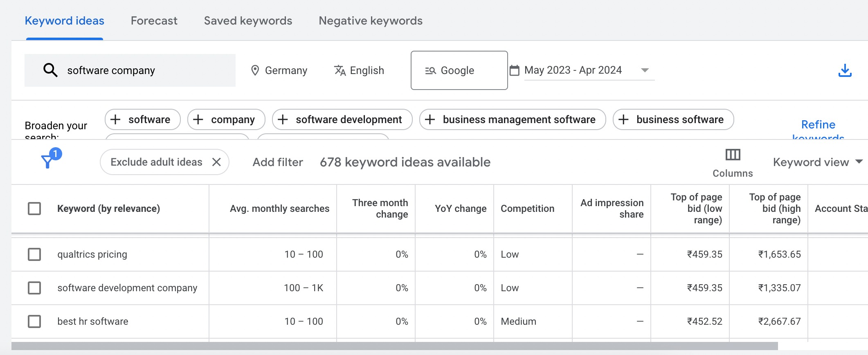Viewport: 868px width, 355px height.
Task: Check the 'best hr software' row checkbox
Action: click(x=34, y=321)
